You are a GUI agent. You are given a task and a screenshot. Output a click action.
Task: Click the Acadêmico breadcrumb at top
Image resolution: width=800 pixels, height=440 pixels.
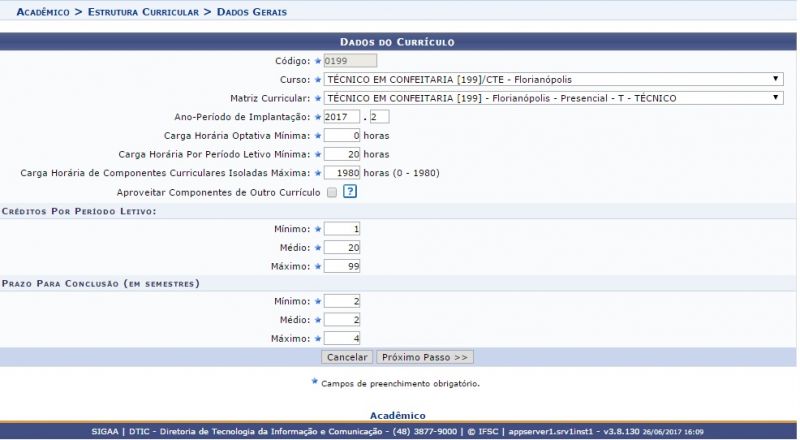[x=43, y=12]
